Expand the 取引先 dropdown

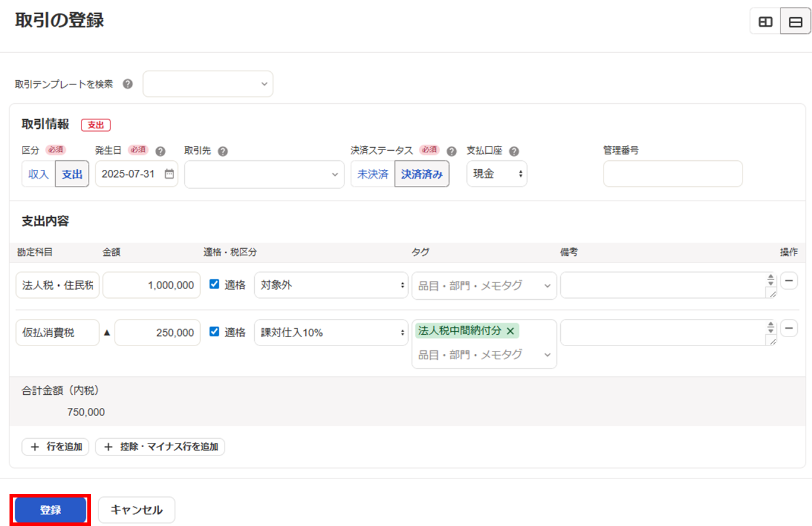pos(264,175)
